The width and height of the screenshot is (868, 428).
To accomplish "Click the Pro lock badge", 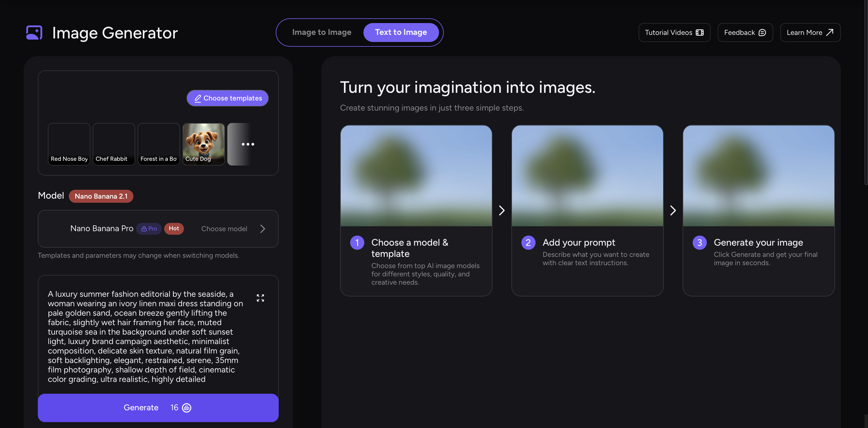I will click(149, 229).
